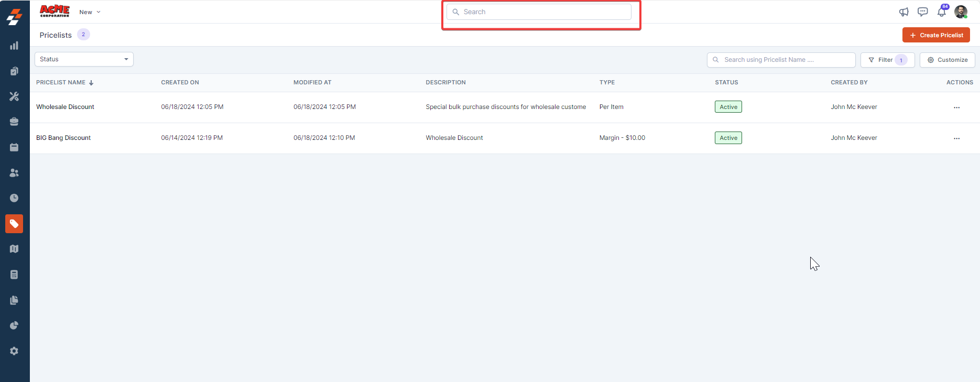Open the notification bell with 84 badge
This screenshot has height=382, width=980.
point(942,11)
